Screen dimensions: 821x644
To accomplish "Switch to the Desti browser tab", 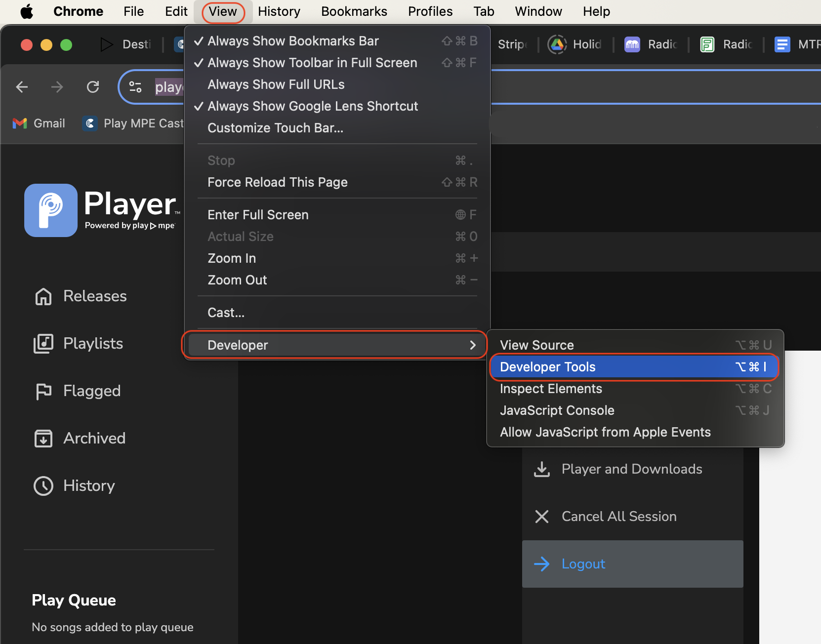I will click(126, 44).
